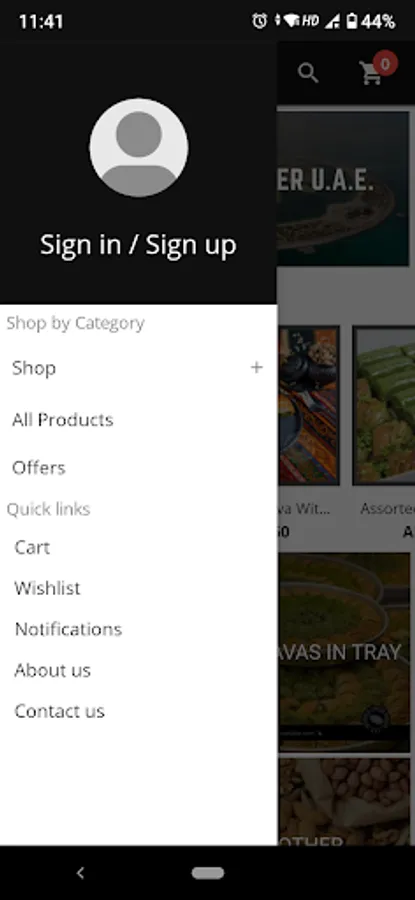Open All Products from drawer
Screen dimensions: 415x900
[x=138, y=420]
